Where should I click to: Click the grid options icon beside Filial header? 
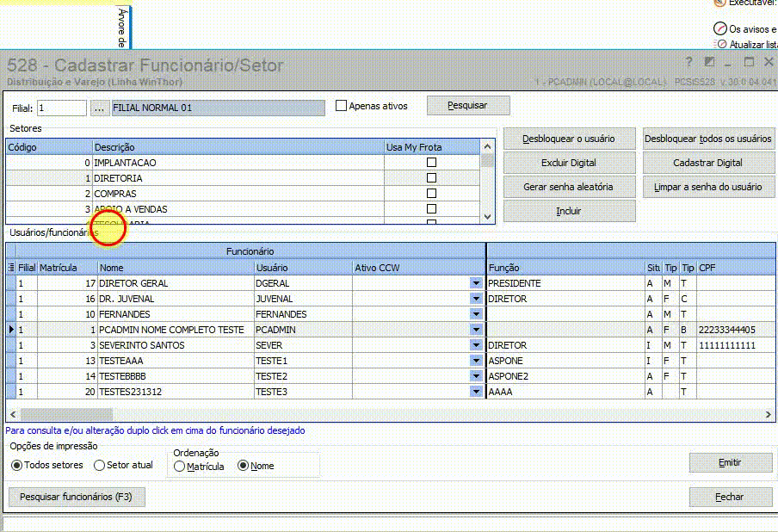point(11,268)
